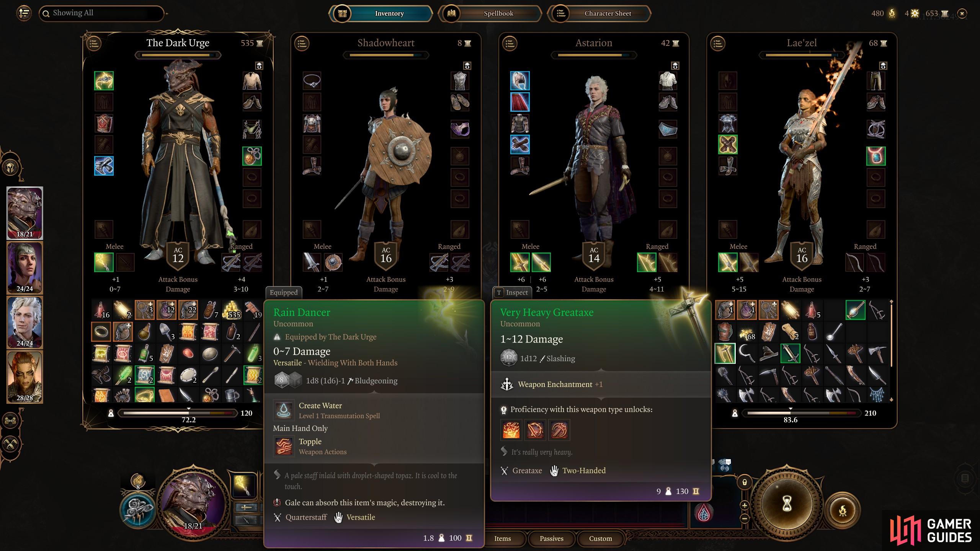
Task: Click Astarion's equipped helmet slot
Action: pyautogui.click(x=520, y=81)
